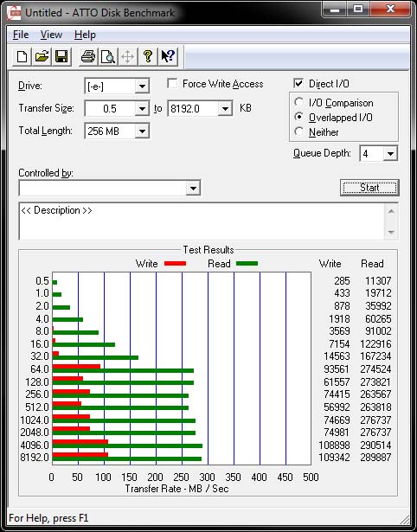Click the Description scrollbar down arrow
The width and height of the screenshot is (417, 532).
(391, 233)
